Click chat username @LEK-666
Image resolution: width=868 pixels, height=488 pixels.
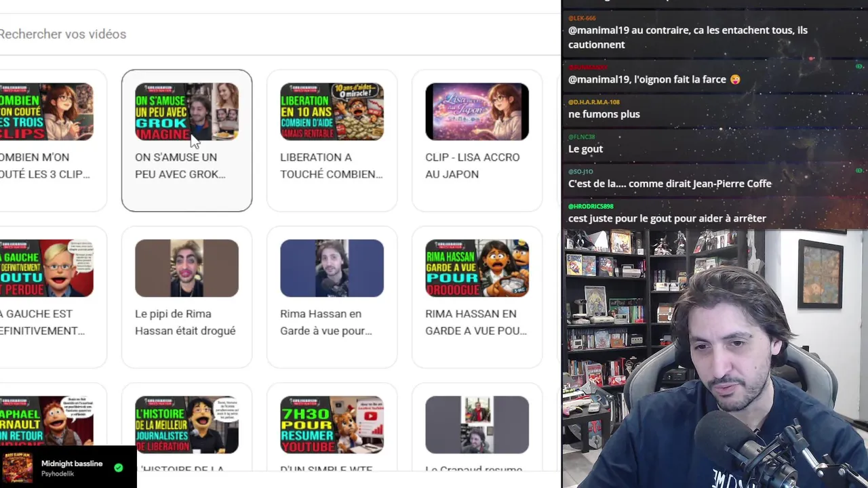(x=582, y=18)
